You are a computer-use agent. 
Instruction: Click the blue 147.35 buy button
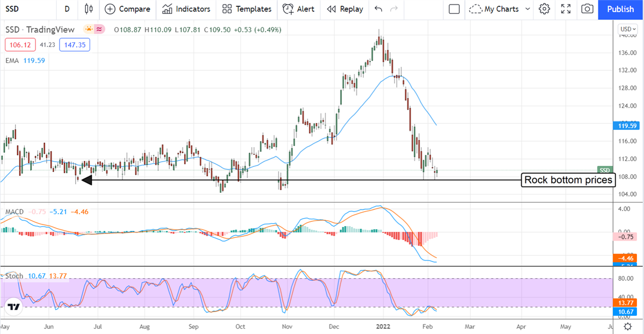point(75,45)
